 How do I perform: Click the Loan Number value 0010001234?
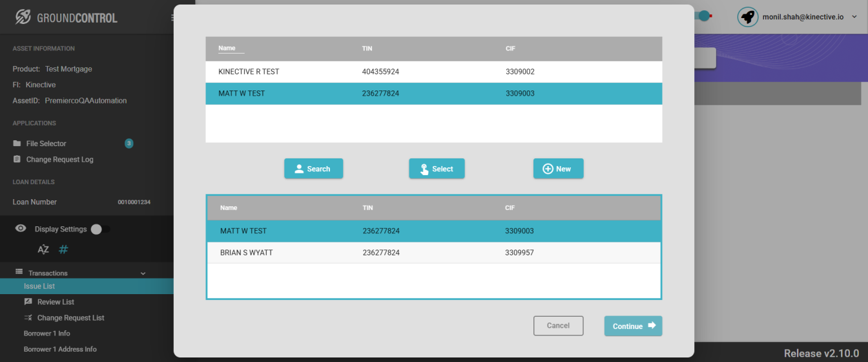pyautogui.click(x=134, y=202)
